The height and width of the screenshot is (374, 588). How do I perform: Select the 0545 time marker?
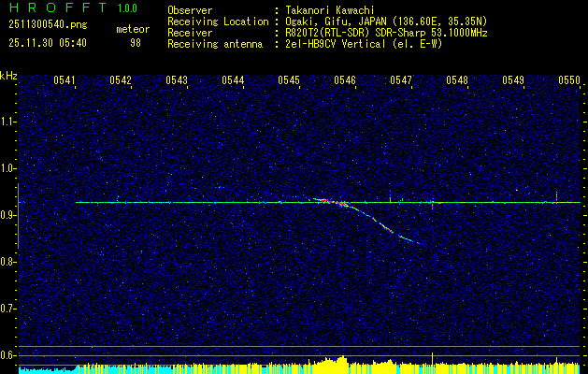(x=289, y=81)
